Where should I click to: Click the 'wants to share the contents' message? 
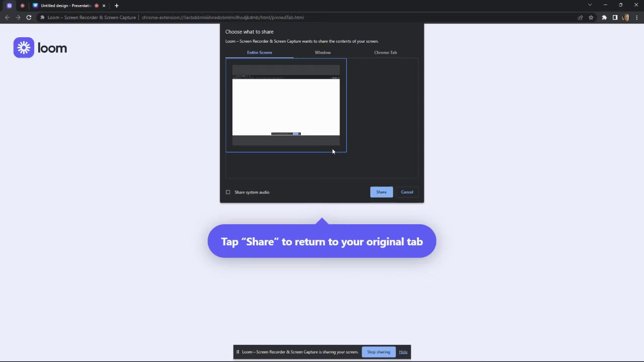click(302, 41)
